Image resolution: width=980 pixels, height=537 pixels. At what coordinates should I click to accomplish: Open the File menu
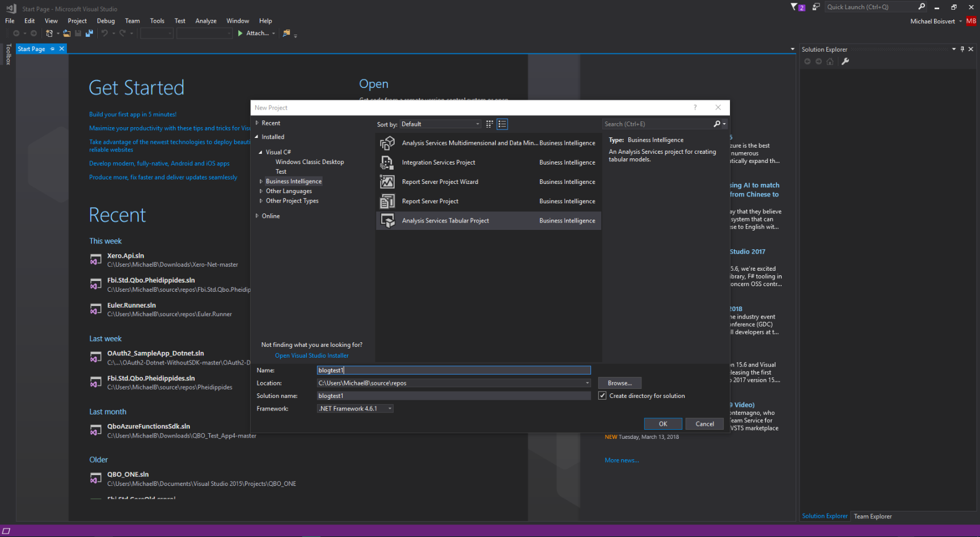(x=10, y=21)
